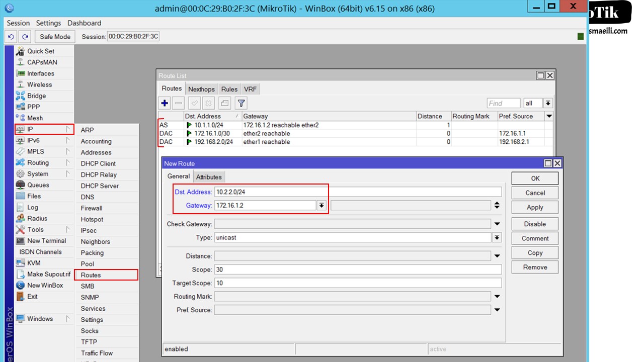This screenshot has height=362, width=644.
Task: Click blue plus add route icon
Action: coord(165,103)
